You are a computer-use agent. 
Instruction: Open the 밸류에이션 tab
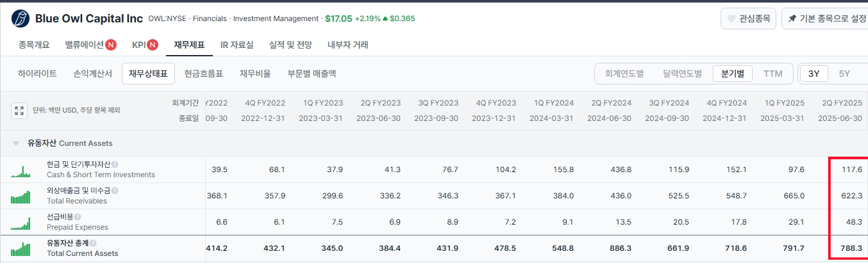90,45
